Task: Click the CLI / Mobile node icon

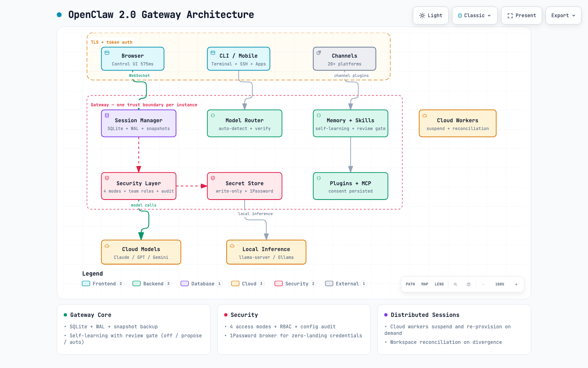Action: pyautogui.click(x=213, y=53)
